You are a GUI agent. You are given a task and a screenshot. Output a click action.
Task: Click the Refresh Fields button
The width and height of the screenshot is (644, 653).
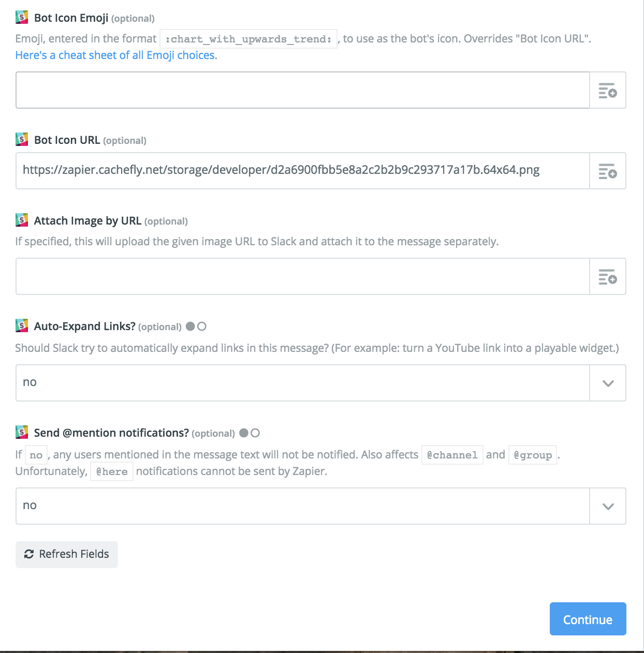pyautogui.click(x=67, y=555)
